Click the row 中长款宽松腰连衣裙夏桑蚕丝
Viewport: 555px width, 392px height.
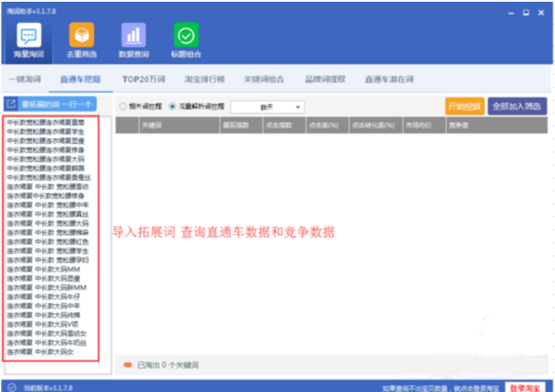[x=49, y=177]
